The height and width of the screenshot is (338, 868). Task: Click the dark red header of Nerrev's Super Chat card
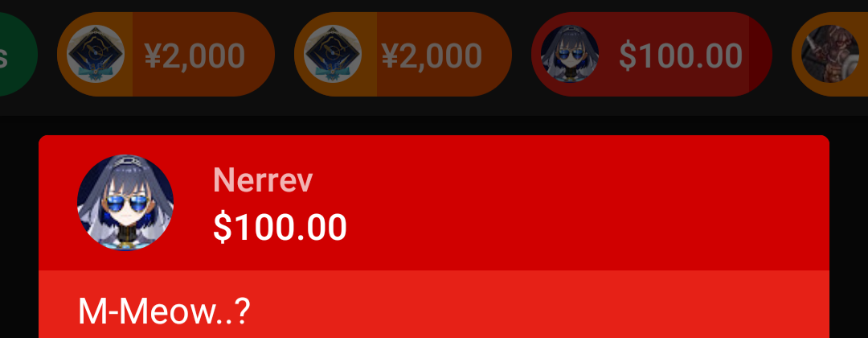click(x=434, y=203)
